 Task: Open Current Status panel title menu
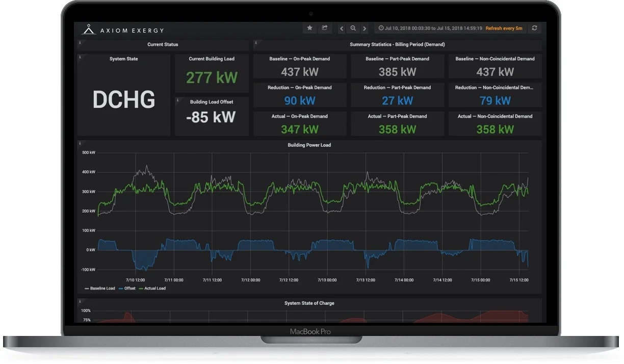coord(163,45)
